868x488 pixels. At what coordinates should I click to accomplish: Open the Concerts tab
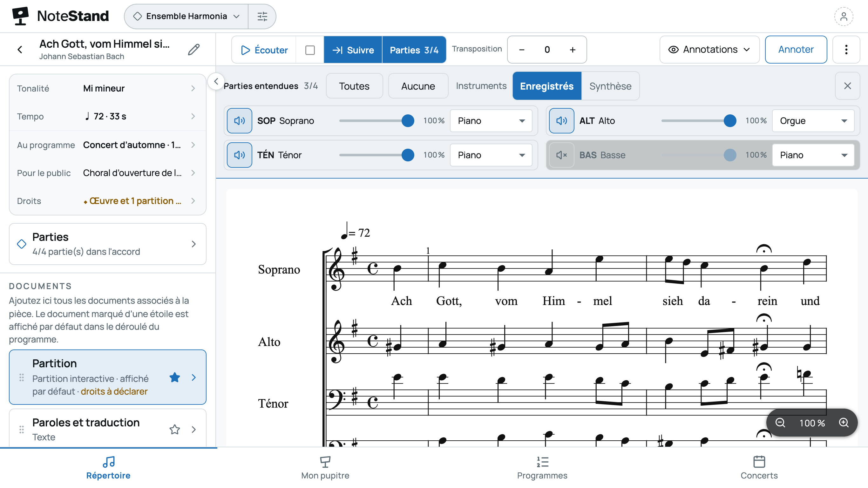759,468
